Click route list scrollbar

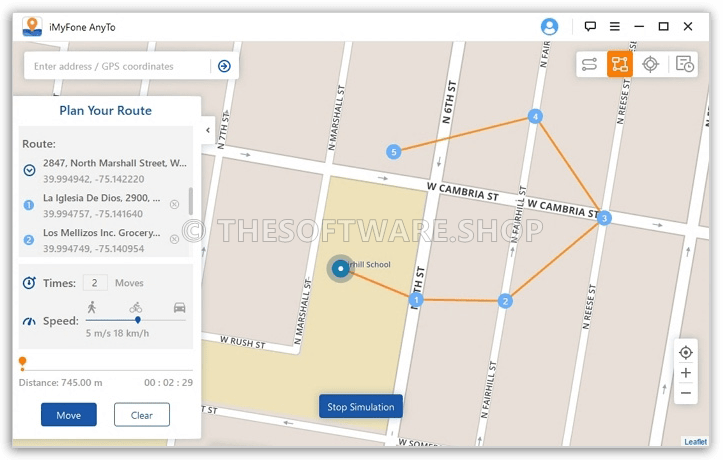click(190, 201)
